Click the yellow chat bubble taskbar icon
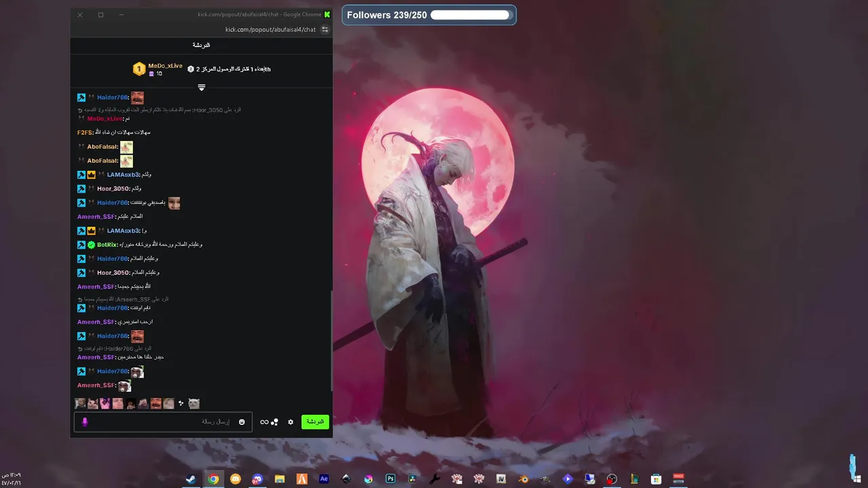Image resolution: width=868 pixels, height=488 pixels. click(235, 479)
